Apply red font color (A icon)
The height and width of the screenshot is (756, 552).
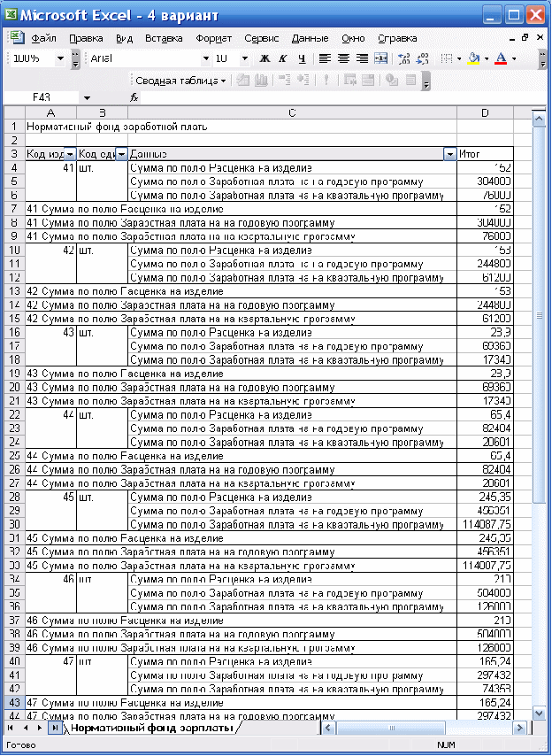(501, 58)
